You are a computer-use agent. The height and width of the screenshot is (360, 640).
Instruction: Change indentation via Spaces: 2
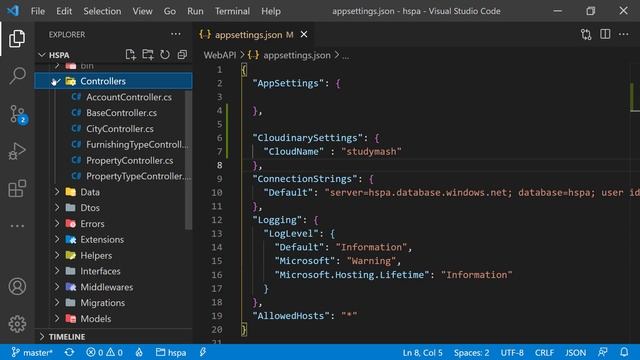(x=471, y=352)
